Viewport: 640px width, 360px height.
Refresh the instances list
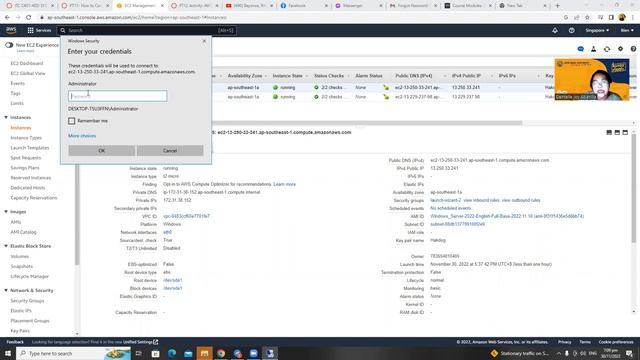click(x=607, y=49)
